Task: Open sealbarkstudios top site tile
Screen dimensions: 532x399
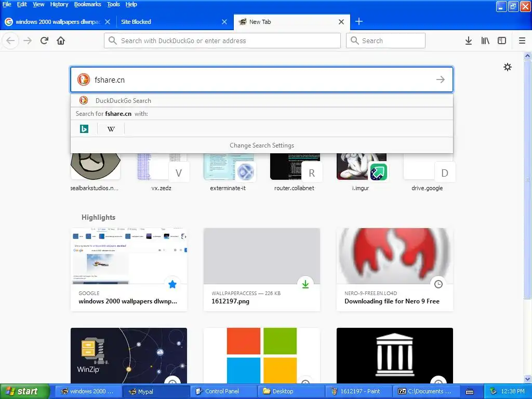Action: (x=95, y=172)
